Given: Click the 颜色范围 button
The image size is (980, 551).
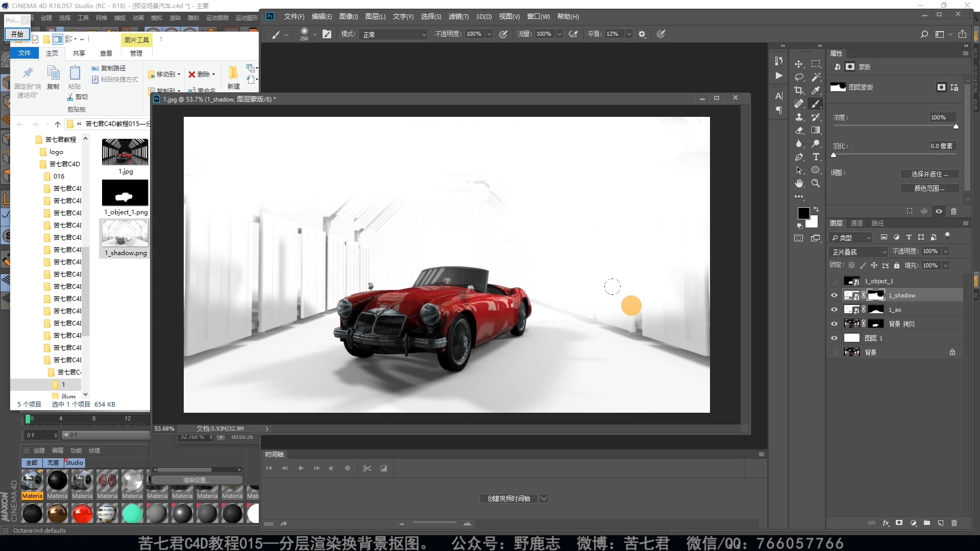Looking at the screenshot, I should [x=929, y=188].
